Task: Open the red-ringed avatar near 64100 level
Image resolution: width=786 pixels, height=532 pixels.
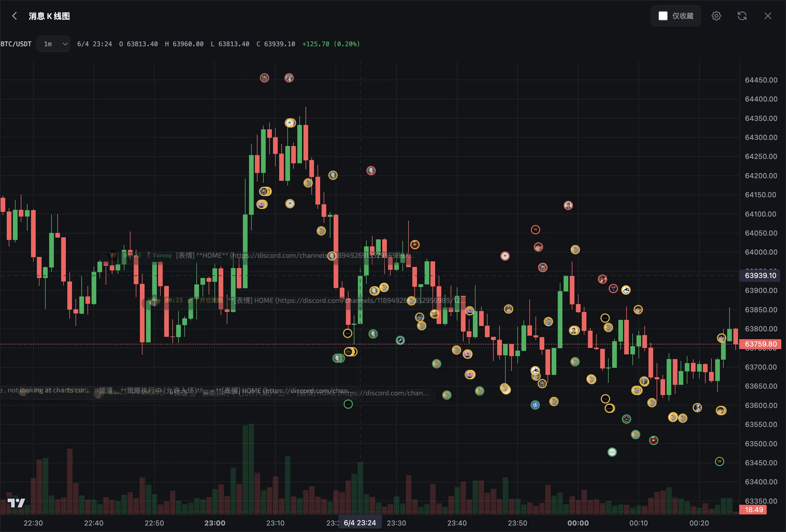Action: [x=568, y=205]
